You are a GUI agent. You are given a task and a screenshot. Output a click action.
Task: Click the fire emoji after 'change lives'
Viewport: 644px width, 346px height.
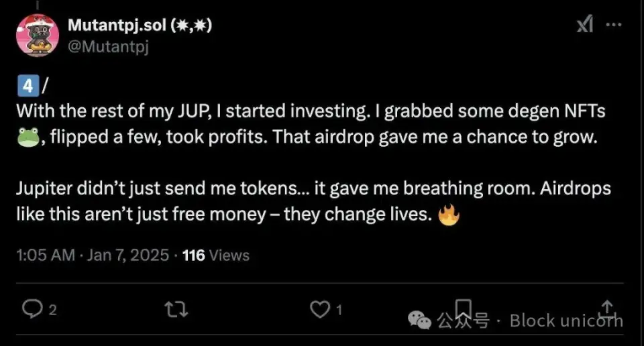[449, 215]
